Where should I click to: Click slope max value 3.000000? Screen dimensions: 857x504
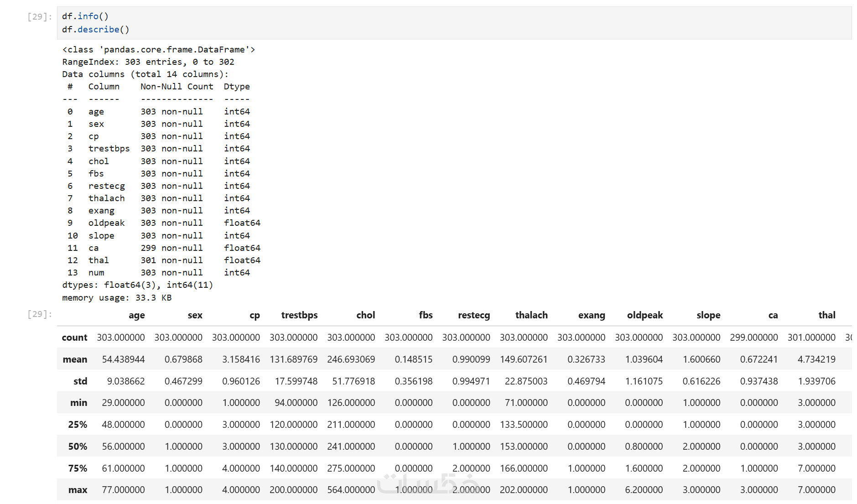click(x=701, y=490)
